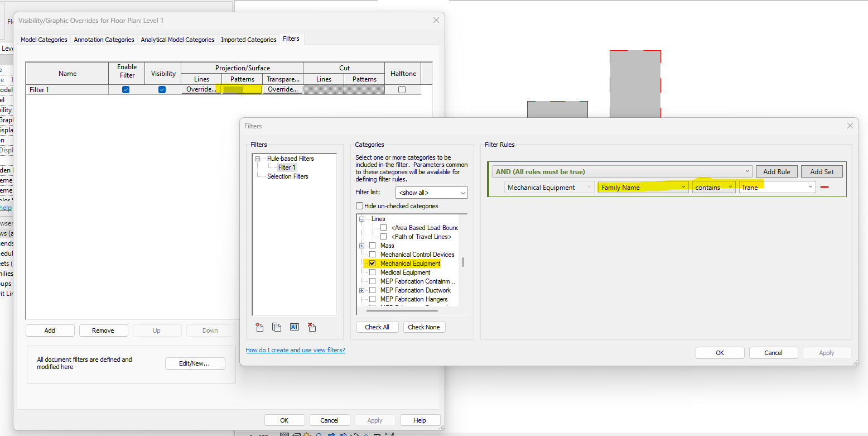This screenshot has height=436, width=868.
Task: Open the contains operator dropdown
Action: (x=713, y=187)
